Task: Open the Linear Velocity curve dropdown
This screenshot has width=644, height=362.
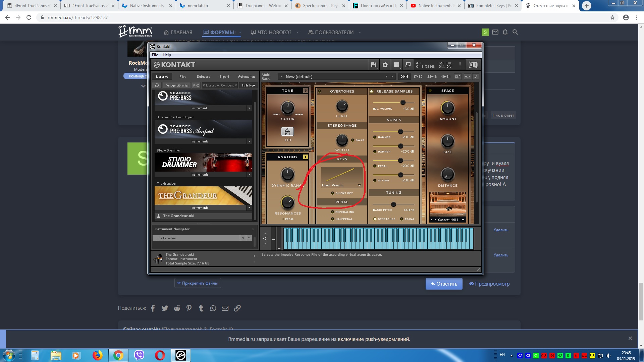Action: click(x=359, y=185)
